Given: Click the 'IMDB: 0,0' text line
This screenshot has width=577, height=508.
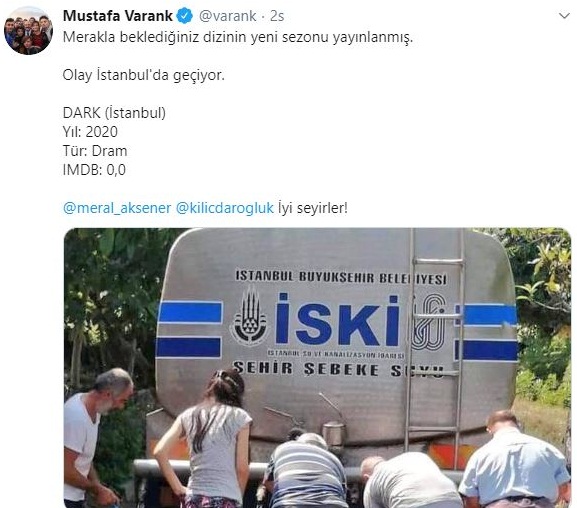Looking at the screenshot, I should coord(94,170).
